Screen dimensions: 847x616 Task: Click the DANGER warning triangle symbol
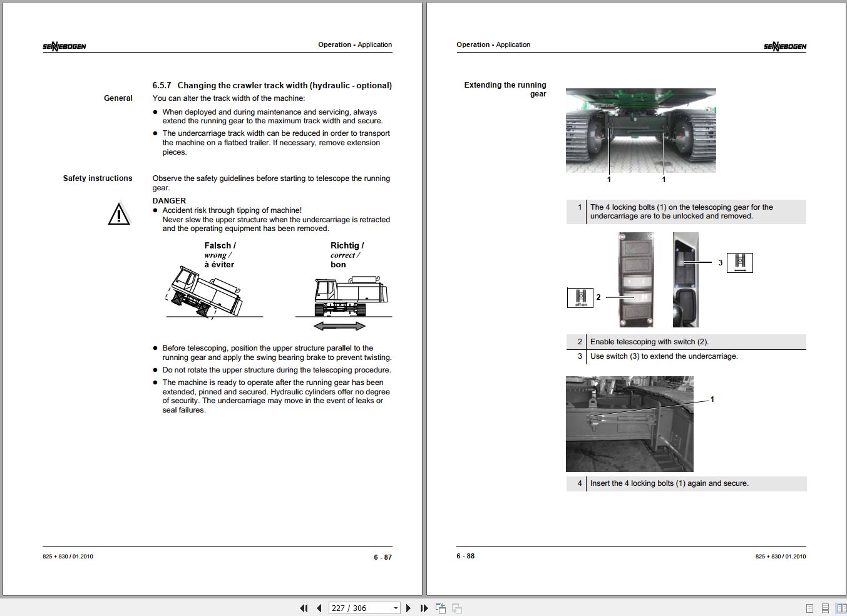(119, 214)
